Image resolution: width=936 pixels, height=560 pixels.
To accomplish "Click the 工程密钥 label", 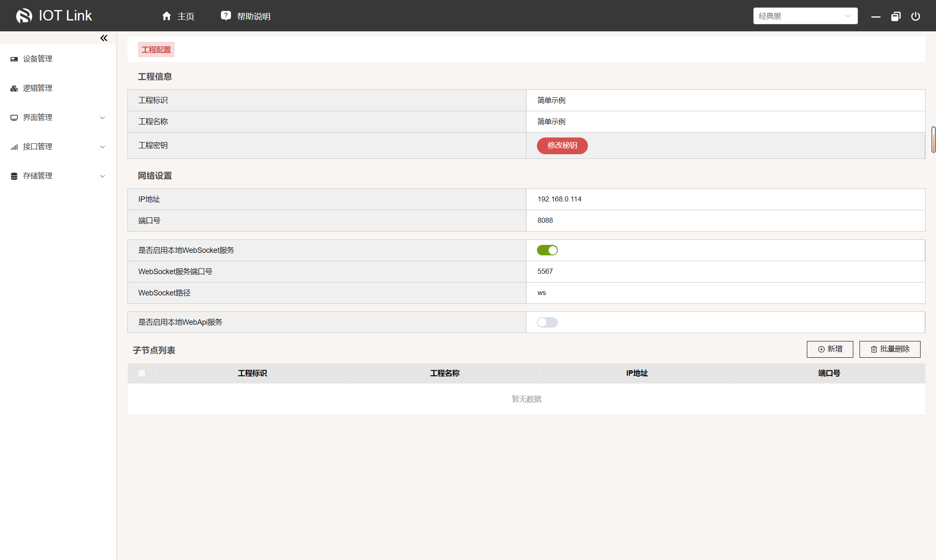I will [153, 145].
